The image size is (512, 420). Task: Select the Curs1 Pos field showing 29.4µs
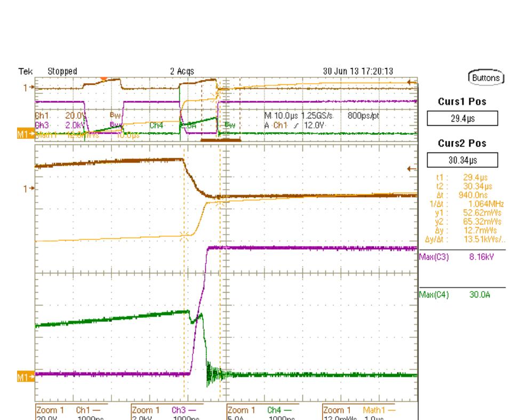(462, 118)
